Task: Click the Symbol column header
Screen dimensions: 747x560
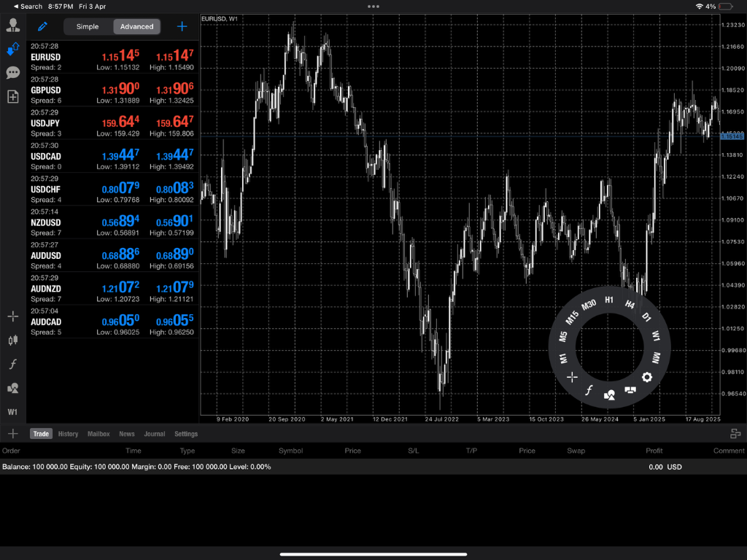Action: click(290, 451)
